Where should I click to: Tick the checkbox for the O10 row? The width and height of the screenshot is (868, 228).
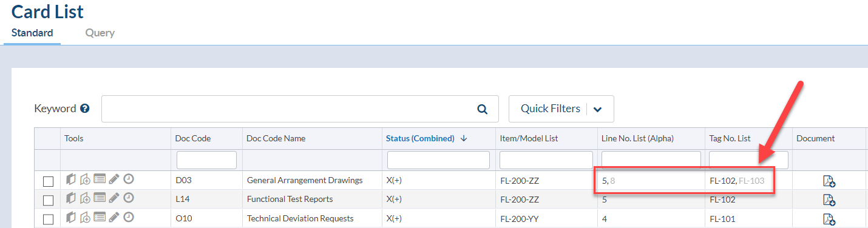click(x=48, y=219)
